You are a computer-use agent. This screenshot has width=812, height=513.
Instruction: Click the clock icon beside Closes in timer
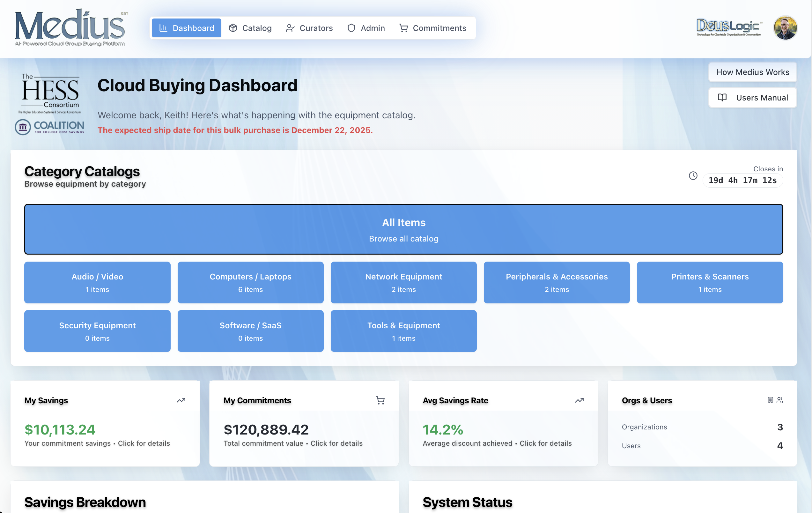click(693, 176)
